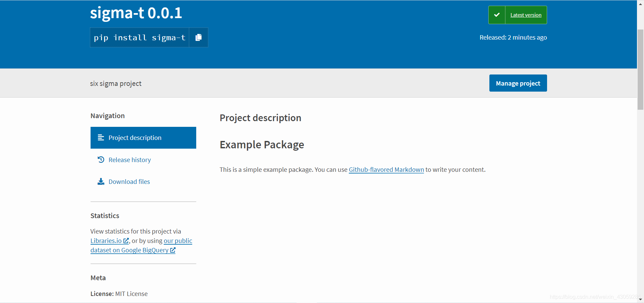Copy the pip install command icon
This screenshot has width=644, height=303.
(199, 37)
